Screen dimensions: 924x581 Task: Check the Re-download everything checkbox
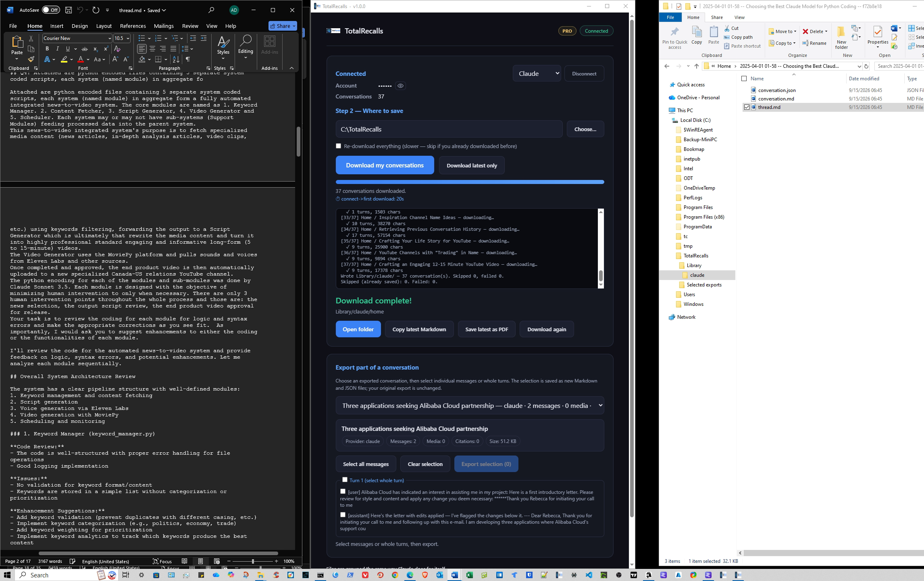coord(338,146)
